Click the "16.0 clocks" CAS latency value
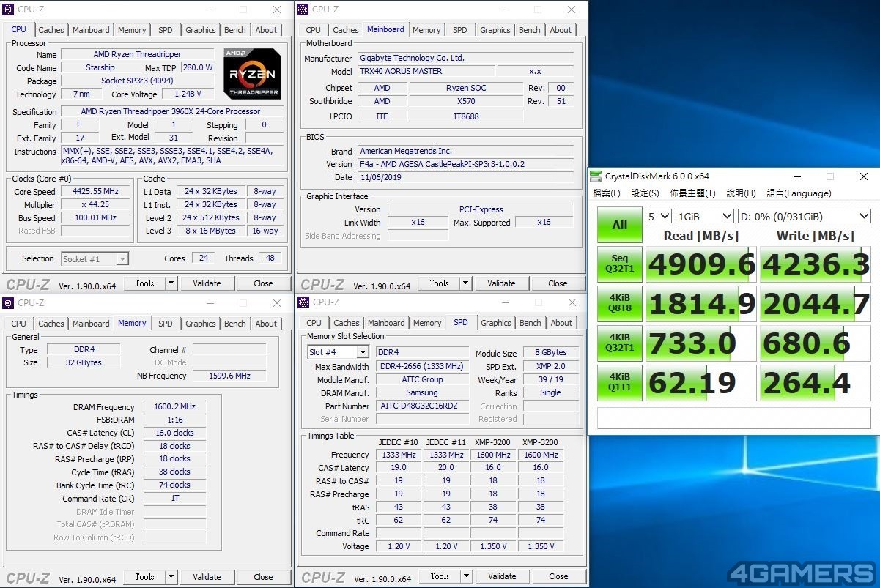The image size is (880, 588). pos(174,433)
